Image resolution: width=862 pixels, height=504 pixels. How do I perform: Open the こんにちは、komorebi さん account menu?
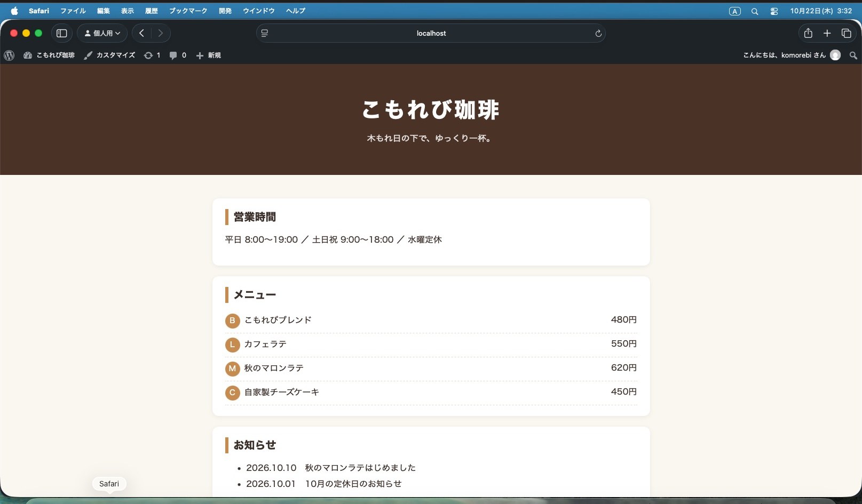[x=792, y=55]
